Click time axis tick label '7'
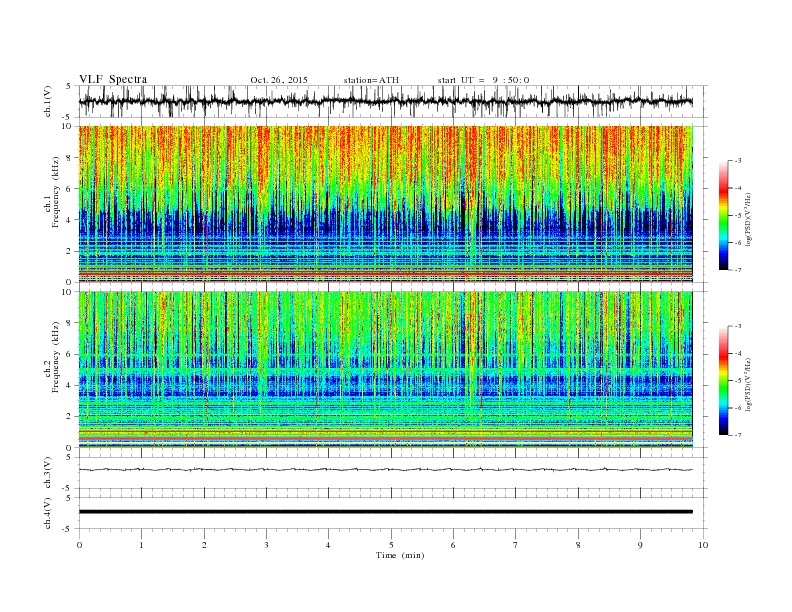The height and width of the screenshot is (612, 792). click(x=516, y=545)
